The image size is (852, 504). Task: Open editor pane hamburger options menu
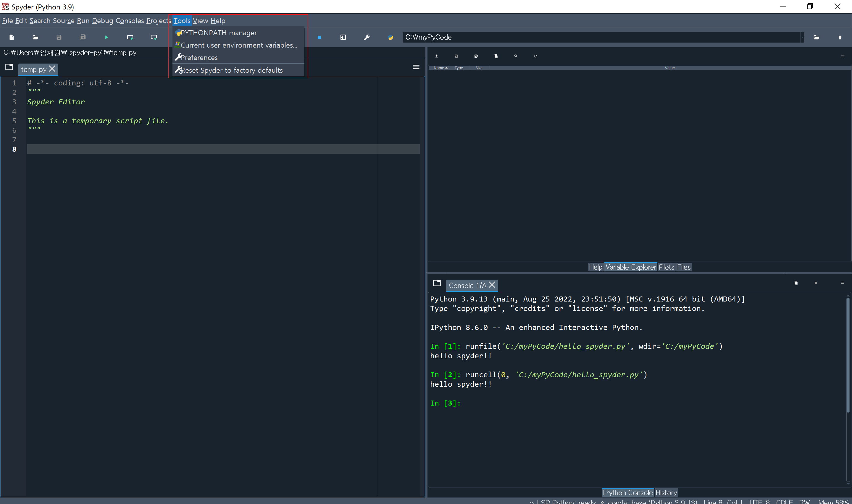click(x=416, y=67)
